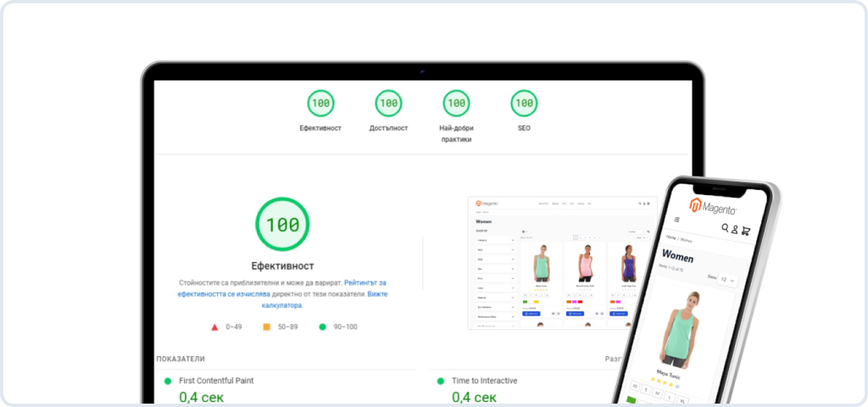
Task: Click the SEO 100 score gauge
Action: click(x=524, y=103)
